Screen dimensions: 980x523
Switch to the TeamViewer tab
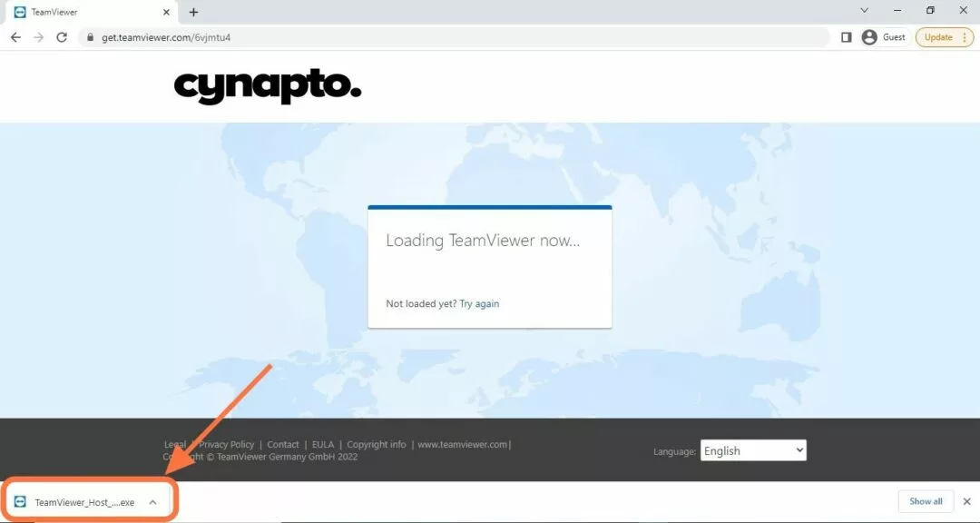tap(87, 12)
